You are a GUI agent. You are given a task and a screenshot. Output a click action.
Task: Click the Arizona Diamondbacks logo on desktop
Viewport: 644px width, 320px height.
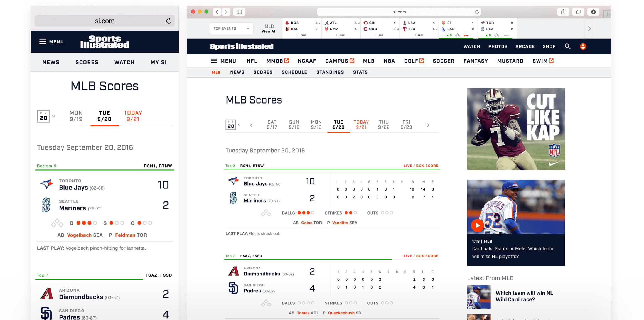coord(233,271)
